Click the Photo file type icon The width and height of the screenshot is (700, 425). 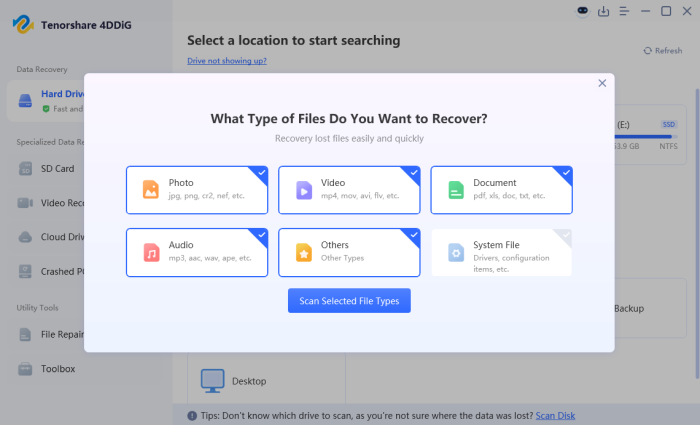coord(151,189)
